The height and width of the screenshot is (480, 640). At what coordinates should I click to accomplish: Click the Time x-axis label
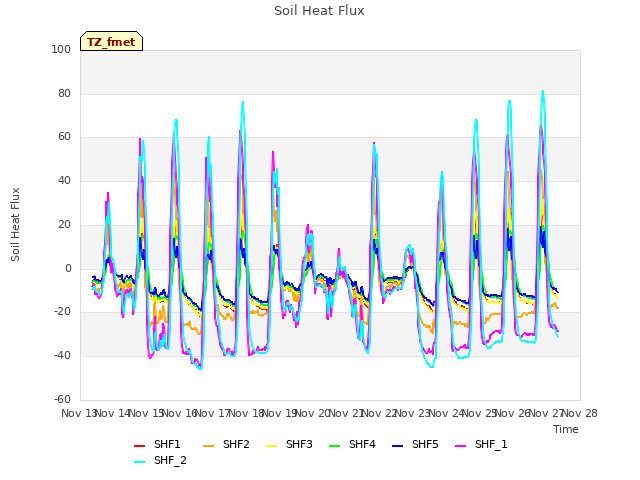(566, 429)
